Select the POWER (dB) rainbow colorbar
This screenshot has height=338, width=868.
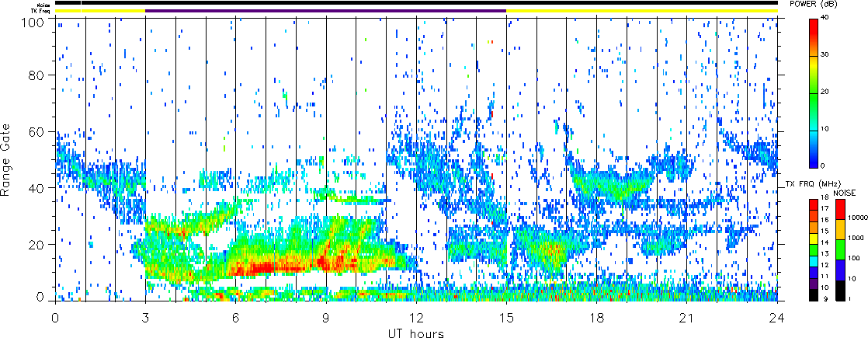(x=813, y=93)
